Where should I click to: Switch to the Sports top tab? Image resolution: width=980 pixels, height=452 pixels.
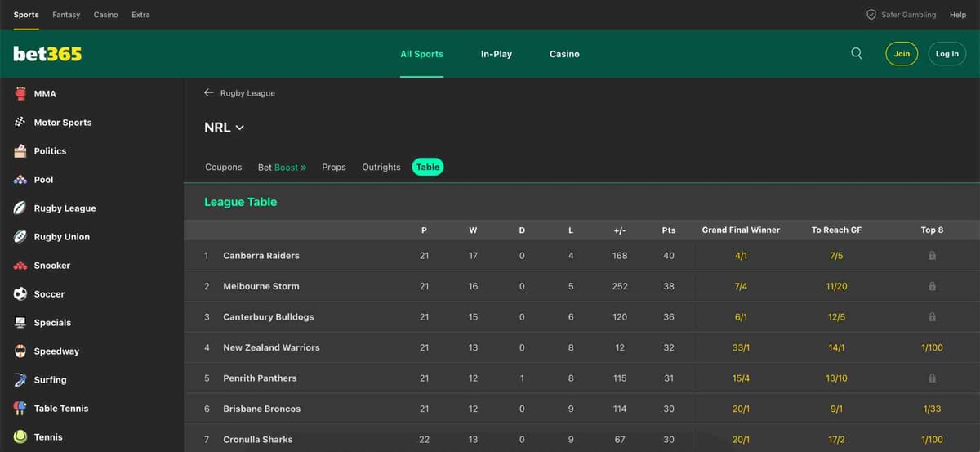[x=26, y=15]
